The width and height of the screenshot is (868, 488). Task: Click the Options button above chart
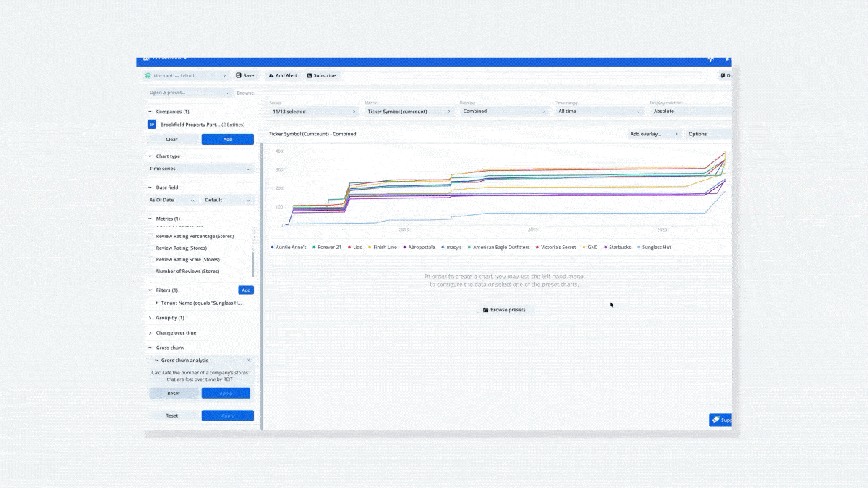tap(708, 134)
